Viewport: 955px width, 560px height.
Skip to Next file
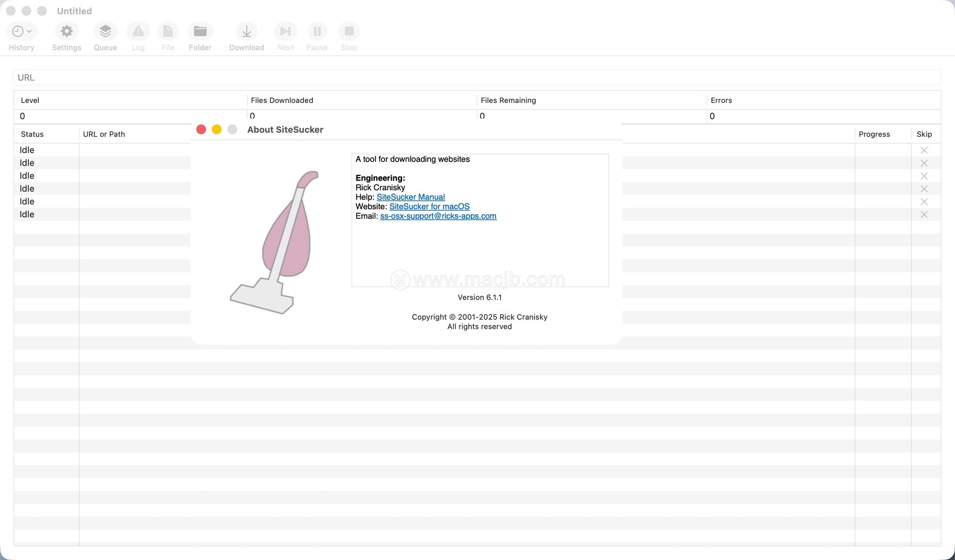tap(285, 32)
